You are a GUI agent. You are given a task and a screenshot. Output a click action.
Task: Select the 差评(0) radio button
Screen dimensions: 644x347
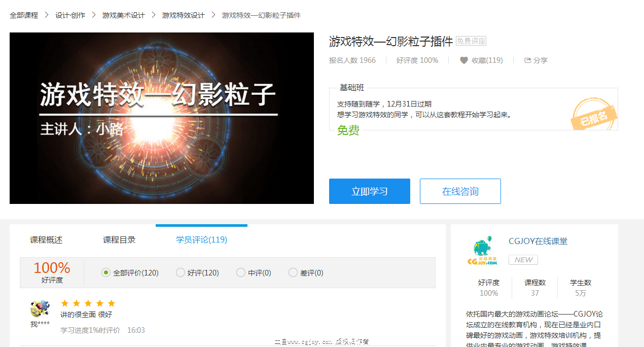[293, 272]
